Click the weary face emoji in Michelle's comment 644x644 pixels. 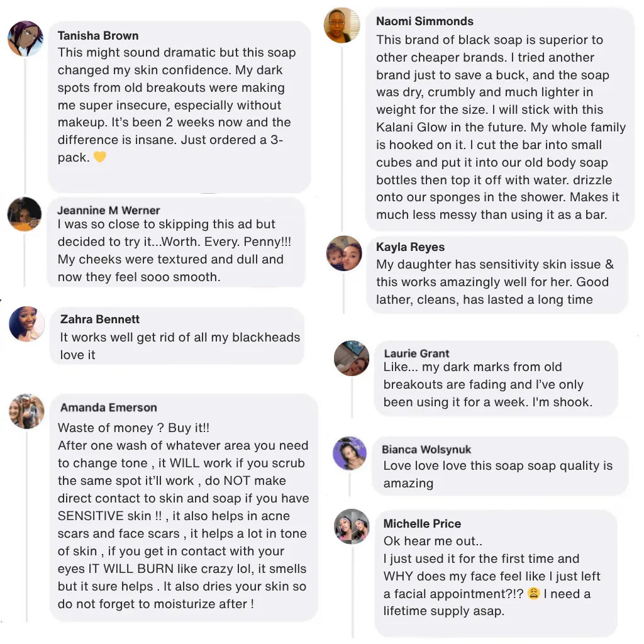click(x=534, y=594)
